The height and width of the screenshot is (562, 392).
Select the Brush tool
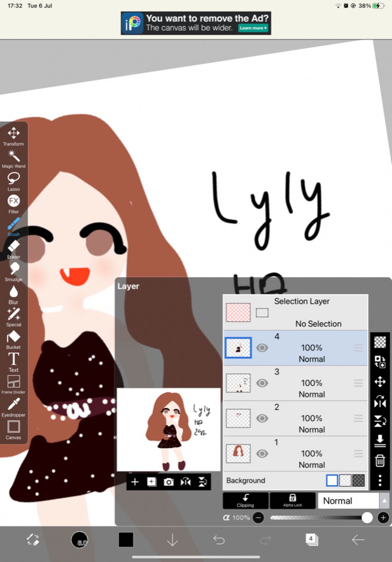(13, 227)
